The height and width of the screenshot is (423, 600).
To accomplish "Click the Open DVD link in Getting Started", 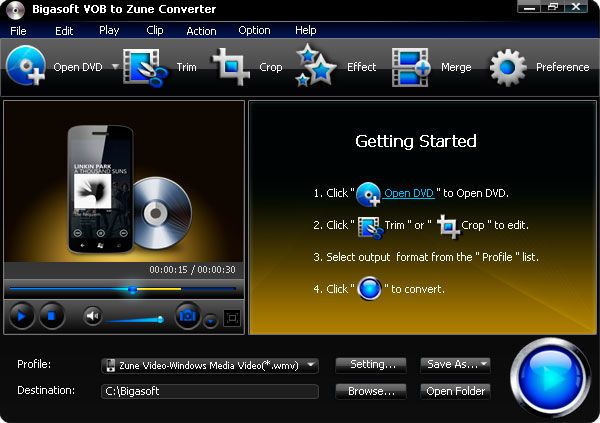I will tap(409, 193).
